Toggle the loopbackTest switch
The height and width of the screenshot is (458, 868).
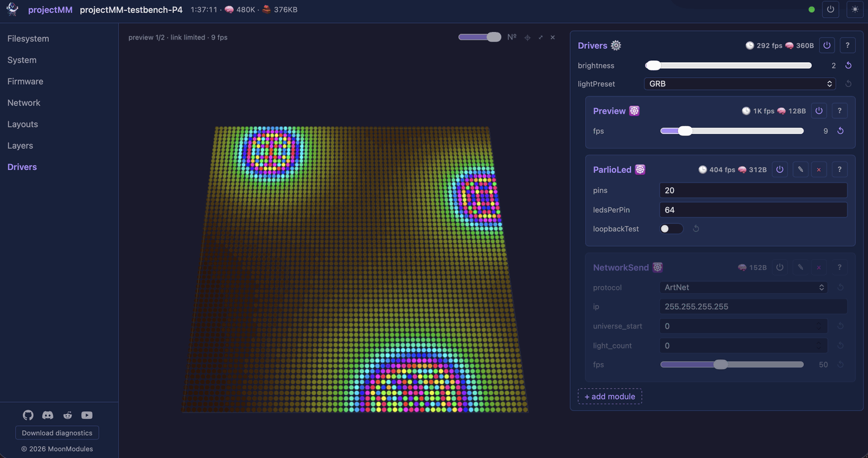click(x=672, y=229)
